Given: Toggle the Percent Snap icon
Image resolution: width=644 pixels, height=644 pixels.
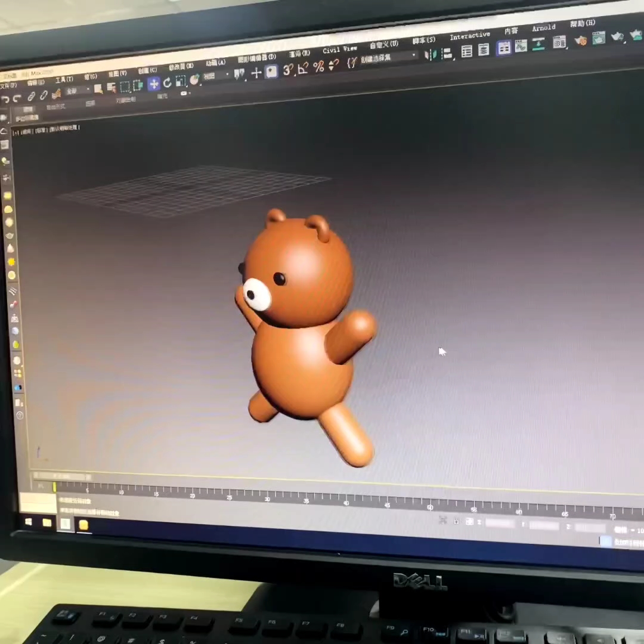Looking at the screenshot, I should tap(318, 66).
